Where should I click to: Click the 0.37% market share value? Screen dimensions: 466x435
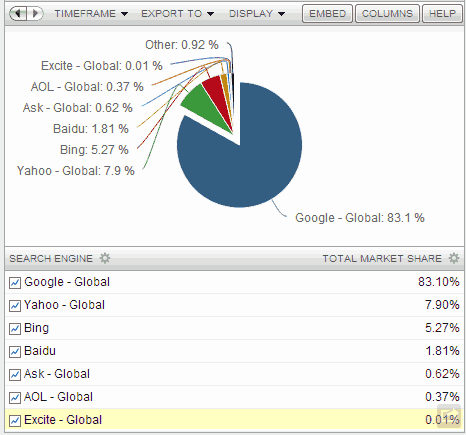pyautogui.click(x=442, y=397)
